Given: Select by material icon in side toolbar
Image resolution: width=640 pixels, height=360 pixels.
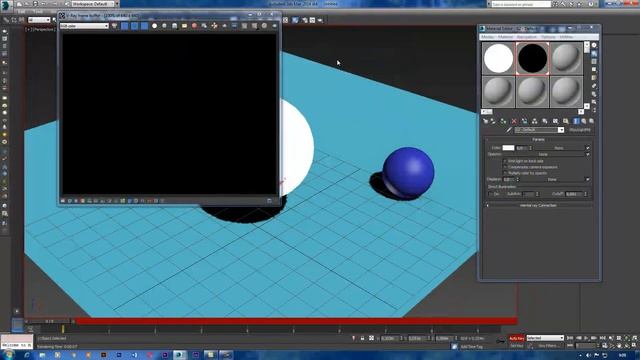Looking at the screenshot, I should [x=594, y=102].
